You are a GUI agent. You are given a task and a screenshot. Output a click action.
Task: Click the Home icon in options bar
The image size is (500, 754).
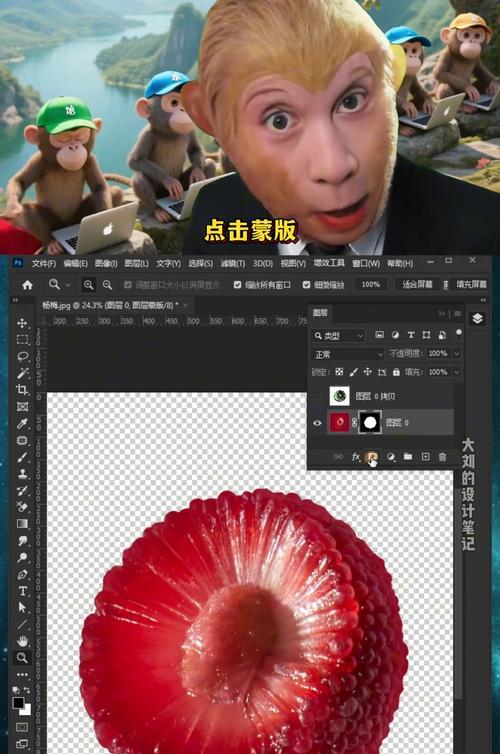tap(27, 285)
